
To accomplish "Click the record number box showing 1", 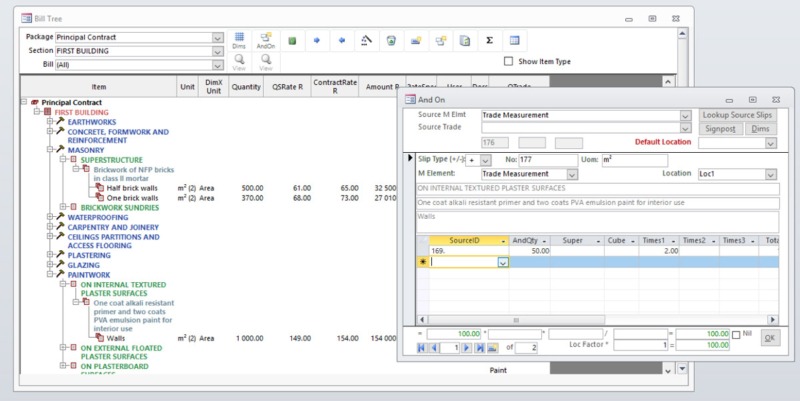I will click(449, 348).
